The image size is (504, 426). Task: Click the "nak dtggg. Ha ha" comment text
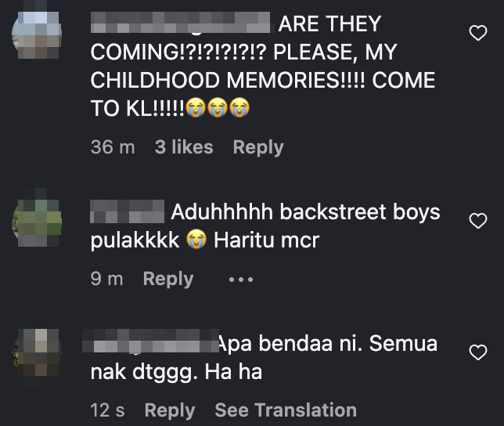[x=176, y=372]
